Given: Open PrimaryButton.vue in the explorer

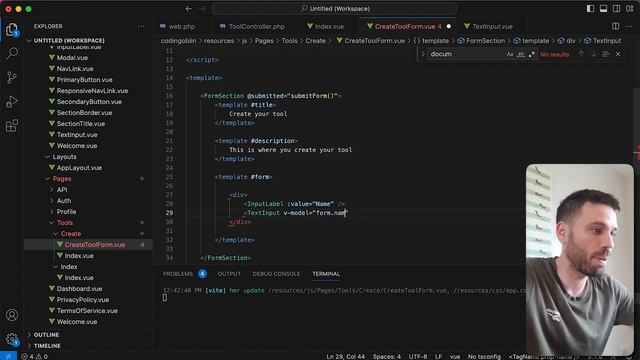Looking at the screenshot, I should coord(84,80).
